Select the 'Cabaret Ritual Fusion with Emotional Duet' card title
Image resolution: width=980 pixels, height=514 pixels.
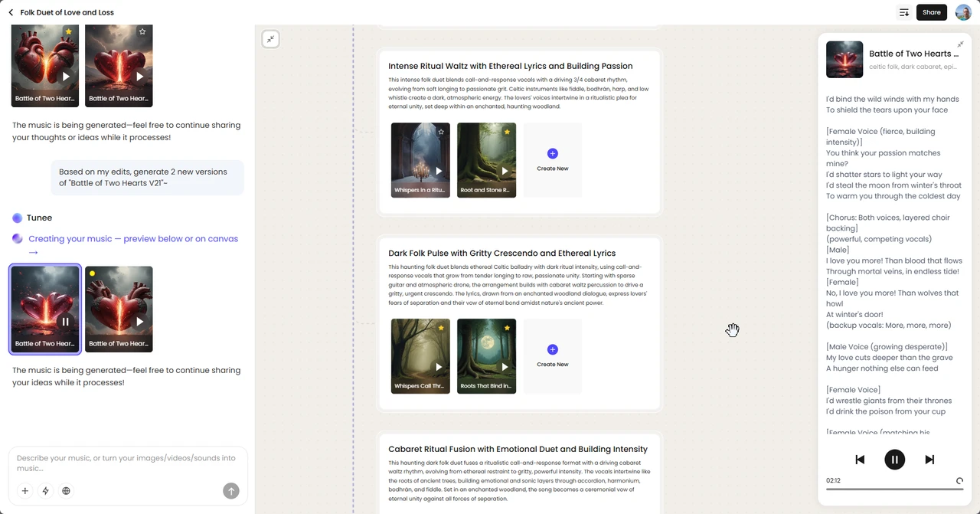518,449
